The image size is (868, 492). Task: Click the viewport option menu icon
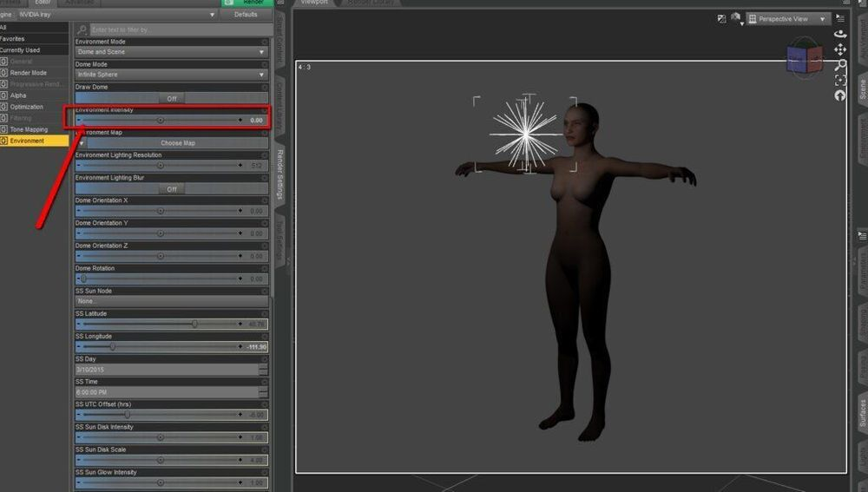point(840,18)
